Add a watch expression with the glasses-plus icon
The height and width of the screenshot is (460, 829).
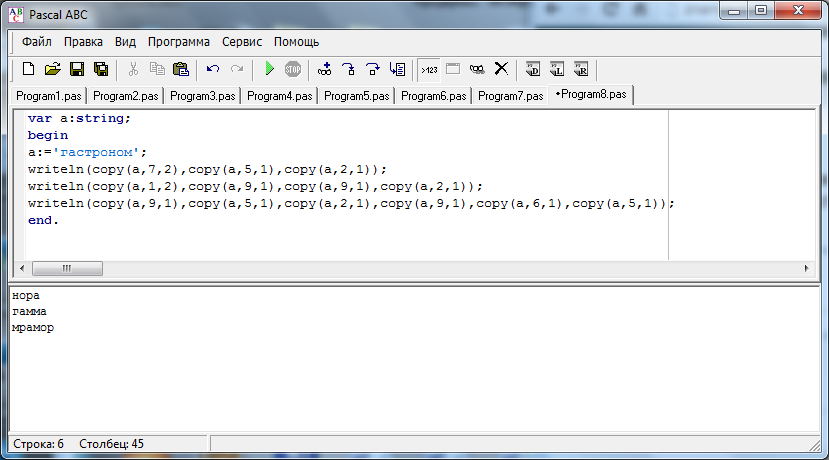[x=325, y=69]
